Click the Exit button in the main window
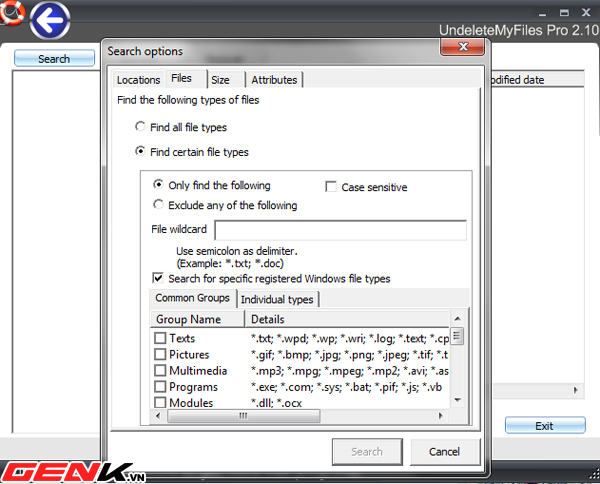Screen dimensions: 600x484 [545, 425]
